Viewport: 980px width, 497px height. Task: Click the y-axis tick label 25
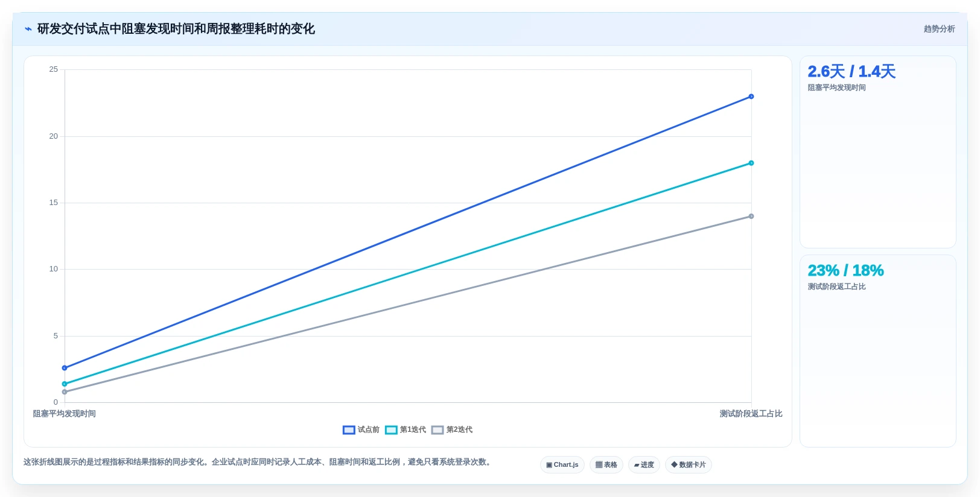[54, 69]
